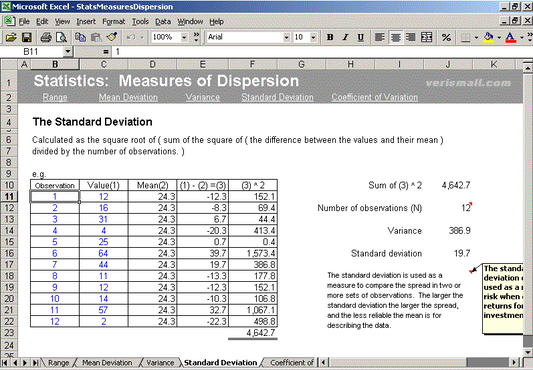Screen dimensions: 533x370
Task: Click the vertical scrollbar down arrow
Action: pos(528,352)
